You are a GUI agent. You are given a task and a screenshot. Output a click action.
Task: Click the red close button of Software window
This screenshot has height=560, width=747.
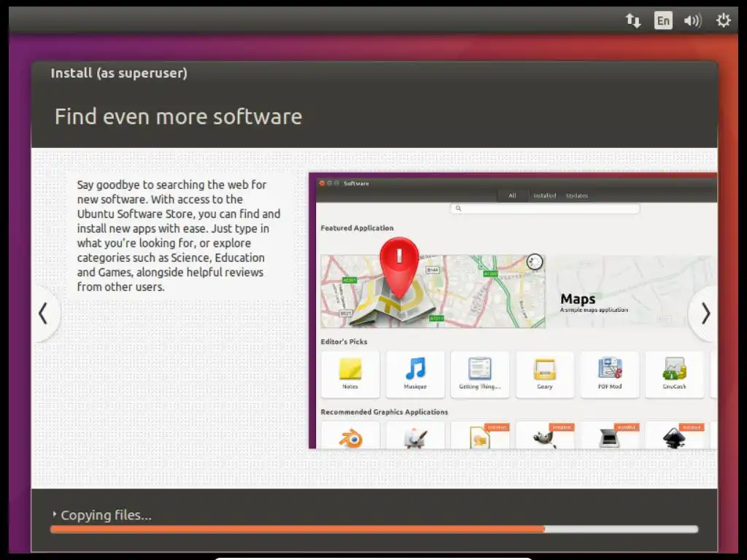click(322, 183)
